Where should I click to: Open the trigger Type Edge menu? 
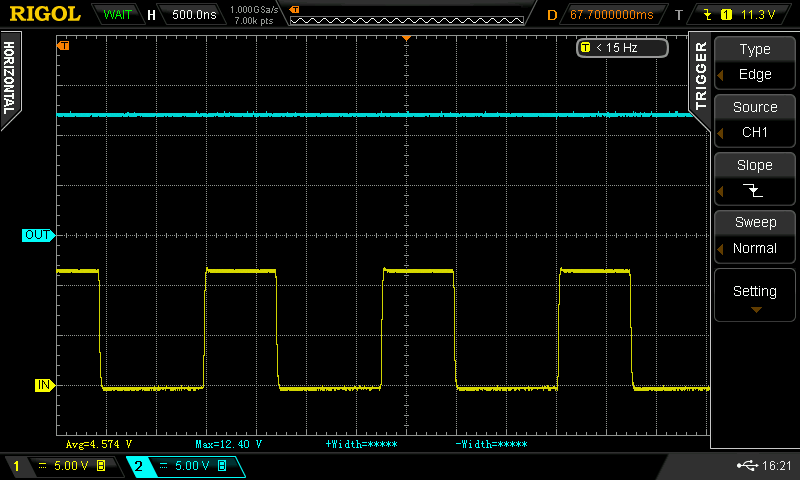point(755,62)
